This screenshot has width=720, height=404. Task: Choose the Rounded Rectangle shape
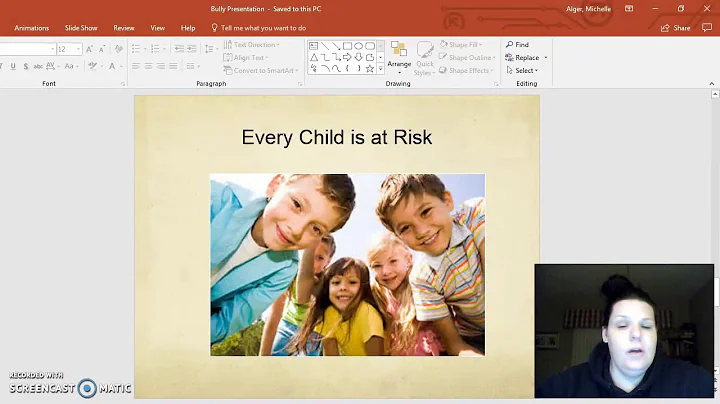coord(370,46)
